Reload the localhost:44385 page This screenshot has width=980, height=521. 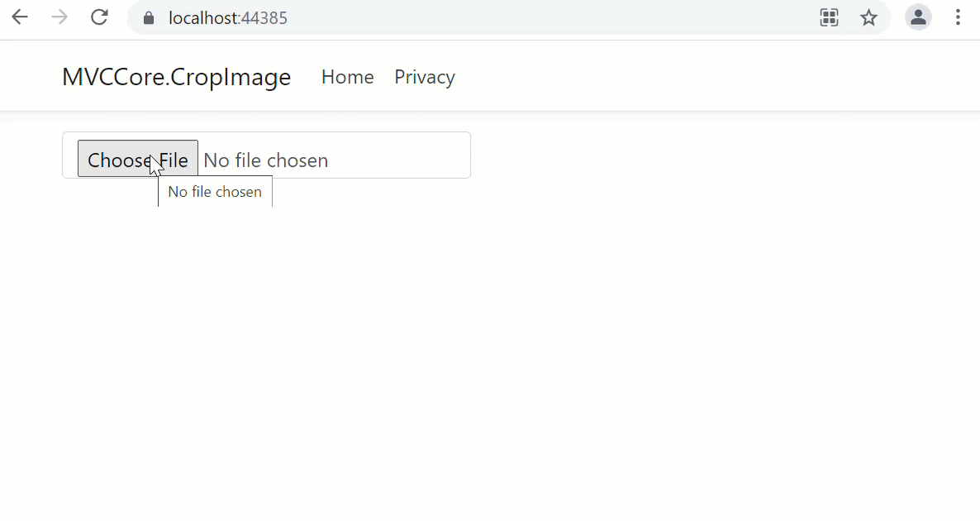[x=99, y=17]
